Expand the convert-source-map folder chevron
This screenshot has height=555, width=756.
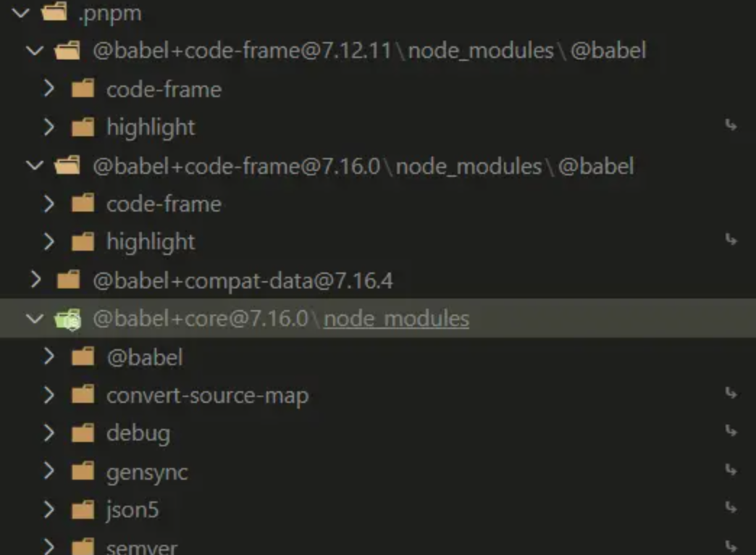click(49, 395)
